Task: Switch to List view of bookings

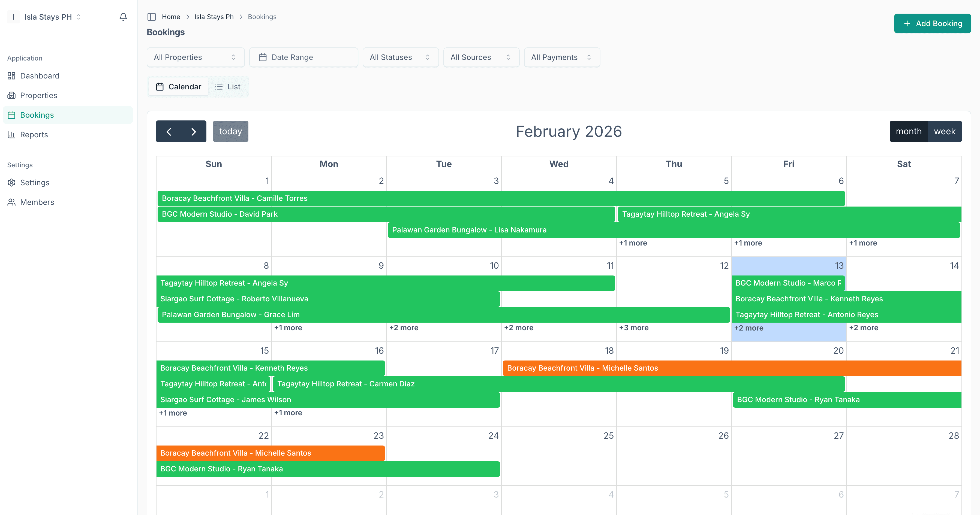Action: click(228, 86)
